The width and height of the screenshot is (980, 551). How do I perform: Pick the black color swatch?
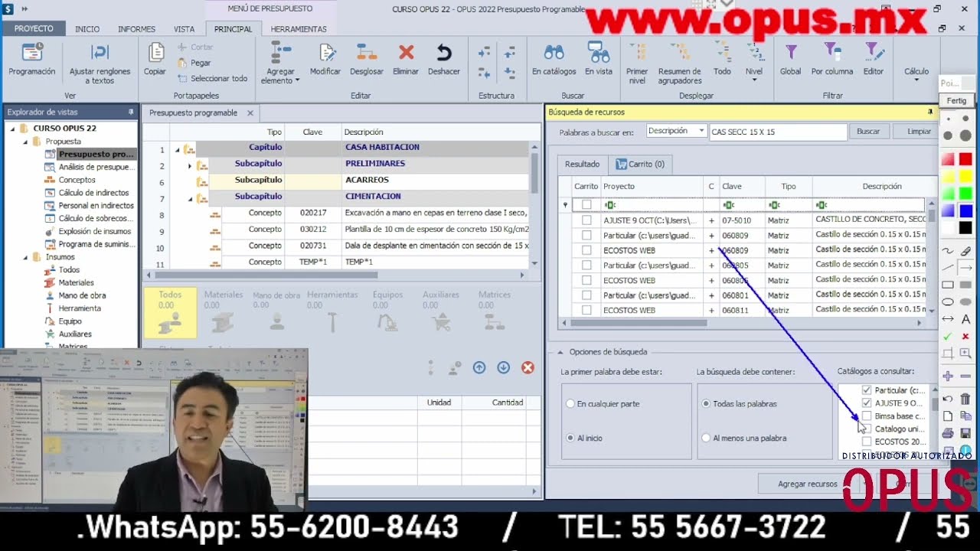click(x=965, y=228)
